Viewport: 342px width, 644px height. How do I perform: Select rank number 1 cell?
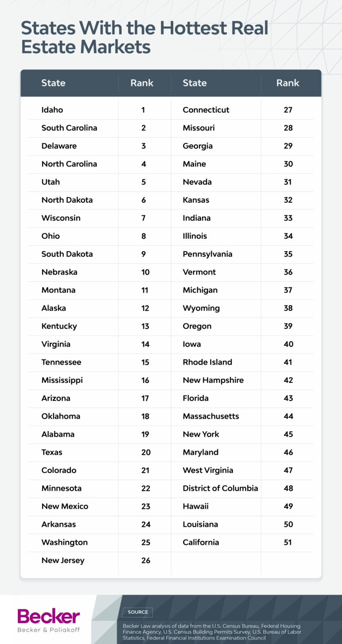143,110
